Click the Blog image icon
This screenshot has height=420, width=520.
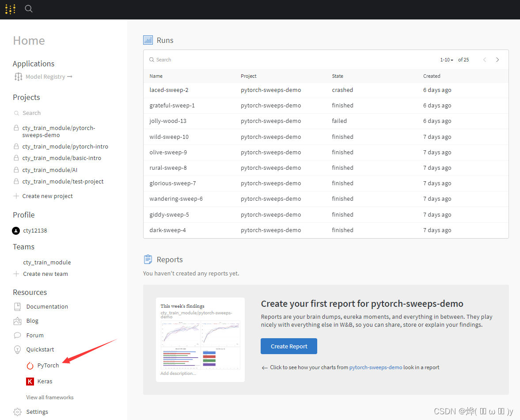[x=17, y=321]
